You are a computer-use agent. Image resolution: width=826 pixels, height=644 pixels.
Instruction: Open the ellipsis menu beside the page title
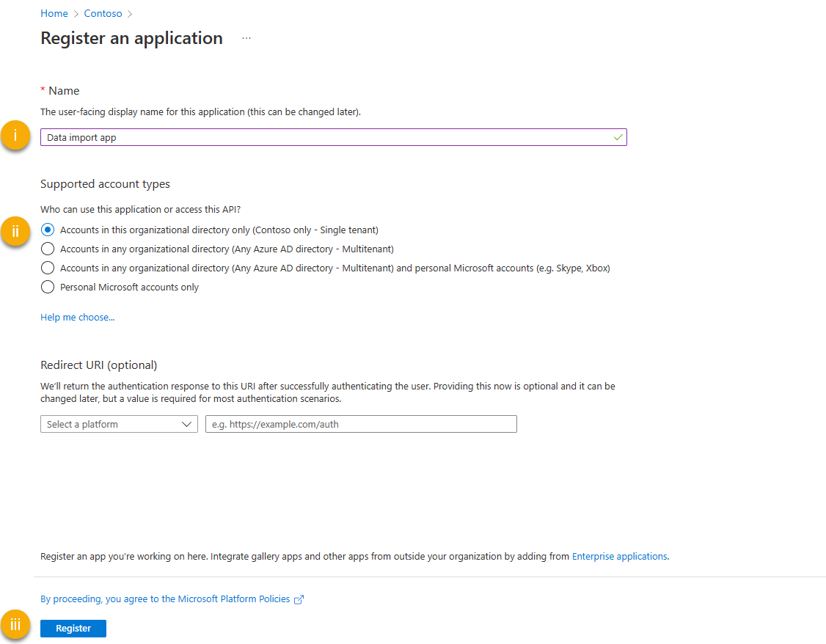[x=246, y=37]
